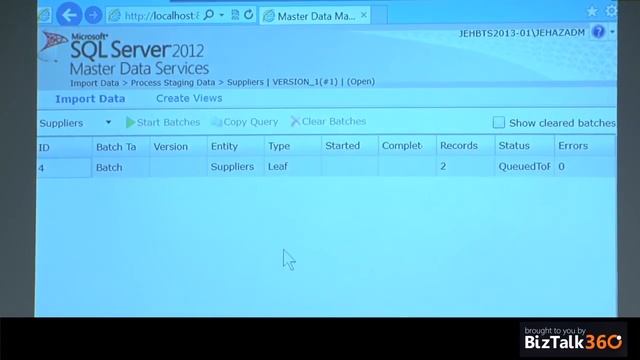The width and height of the screenshot is (640, 360).
Task: Sort by the Batch Ta column header
Action: pyautogui.click(x=120, y=147)
